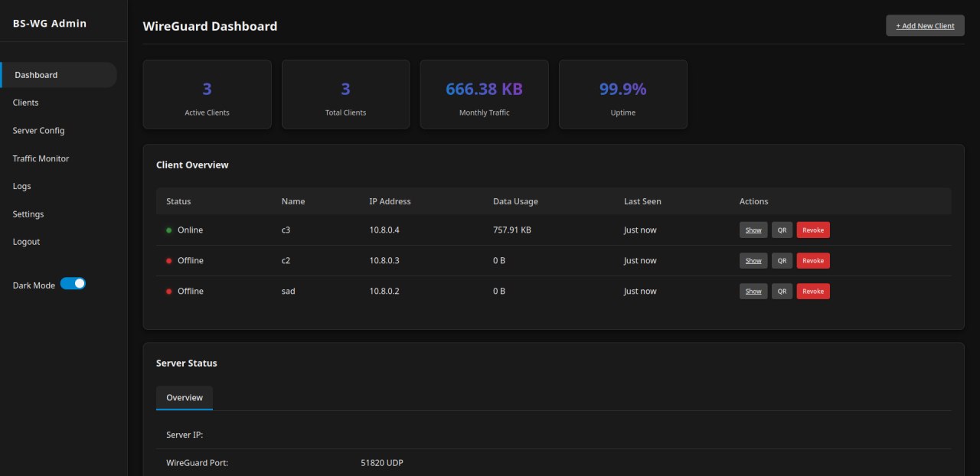Click IP address 10.8.0.2
Viewport: 980px width, 476px height.
tap(384, 291)
